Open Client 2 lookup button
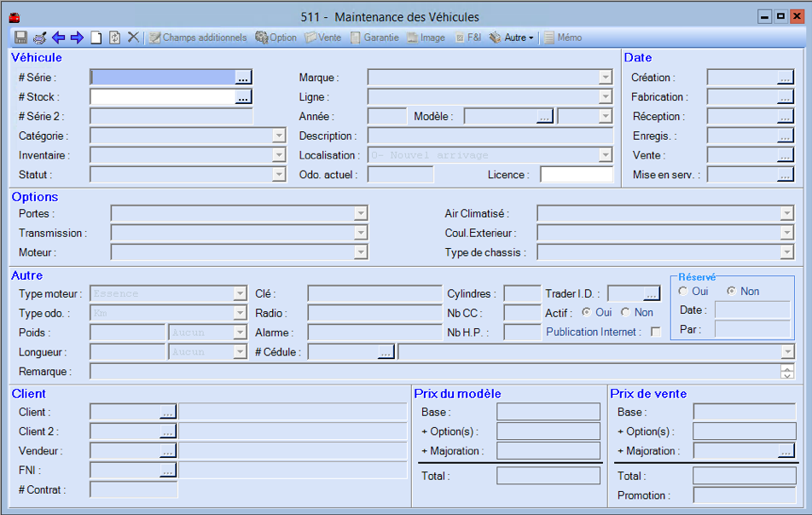Screen dimensions: 812x515 point(168,431)
